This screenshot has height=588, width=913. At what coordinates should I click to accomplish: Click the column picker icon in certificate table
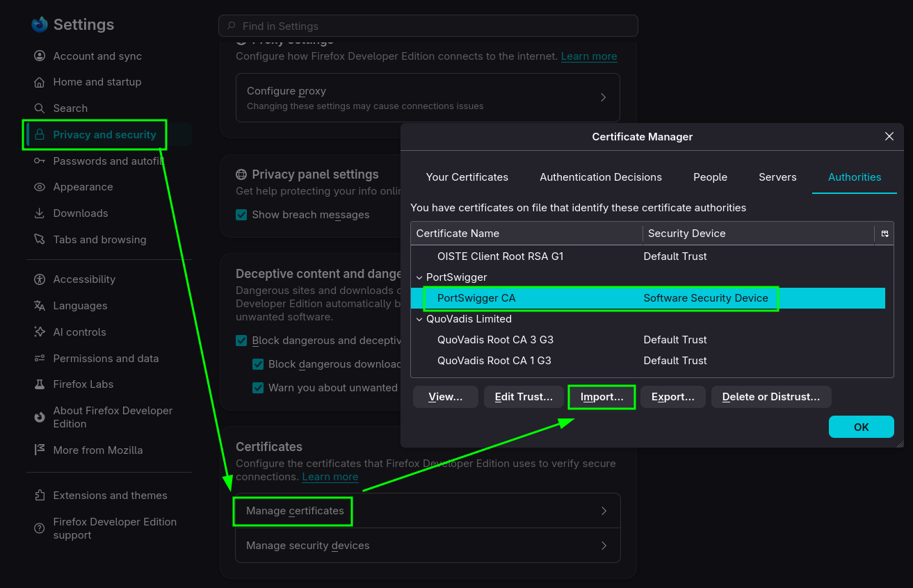pyautogui.click(x=884, y=234)
